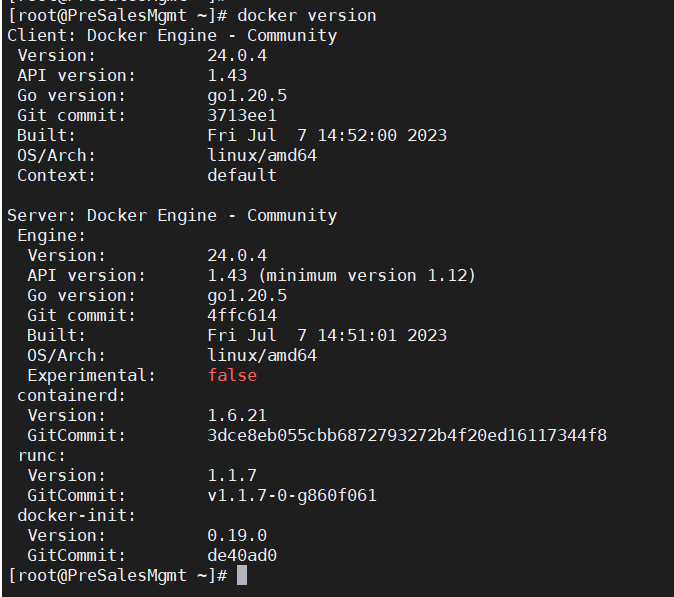This screenshot has width=674, height=597.
Task: Click the containerd GitCommit long hash
Action: 406,435
